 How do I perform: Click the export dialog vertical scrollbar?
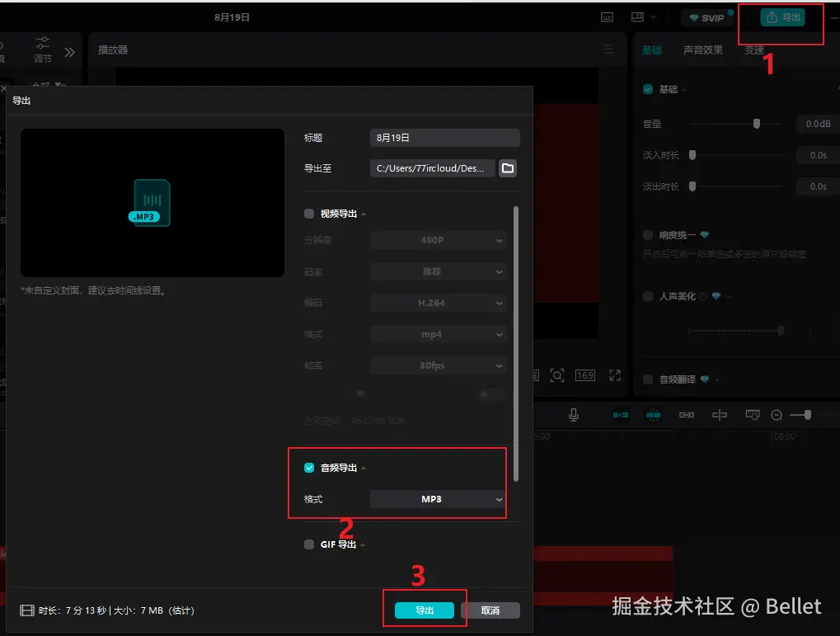click(516, 343)
